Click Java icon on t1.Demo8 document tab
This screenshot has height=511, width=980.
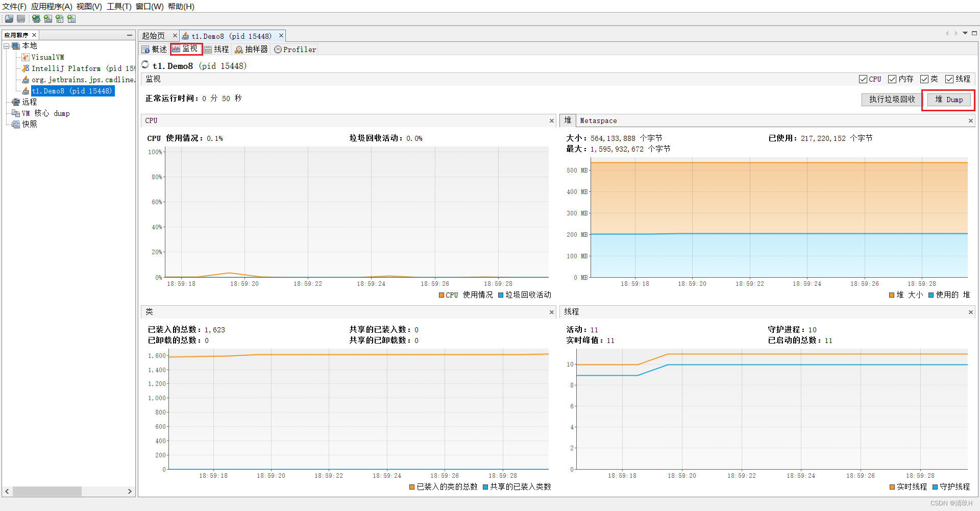coord(186,36)
